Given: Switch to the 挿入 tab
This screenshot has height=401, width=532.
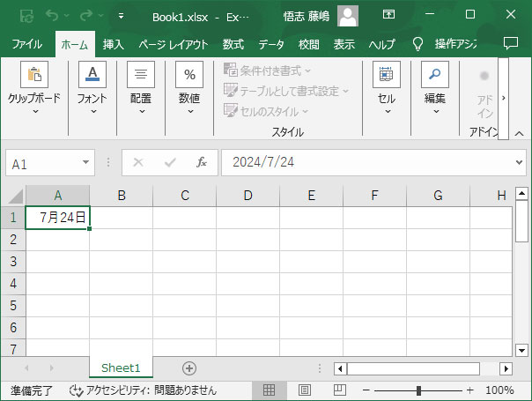Looking at the screenshot, I should pyautogui.click(x=114, y=44).
